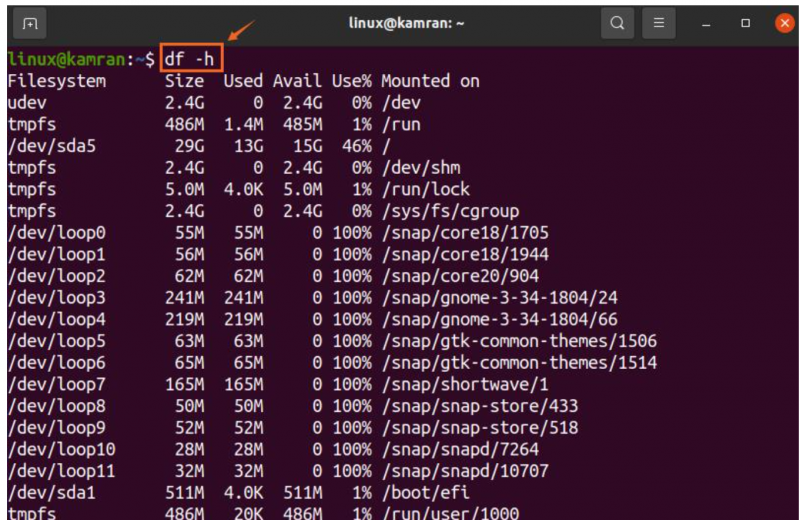
Task: Select the /dev/loop10 entry
Action: [61, 450]
